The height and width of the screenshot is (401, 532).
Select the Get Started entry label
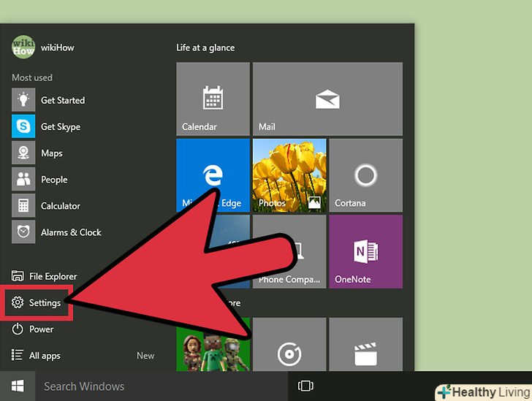pos(63,100)
